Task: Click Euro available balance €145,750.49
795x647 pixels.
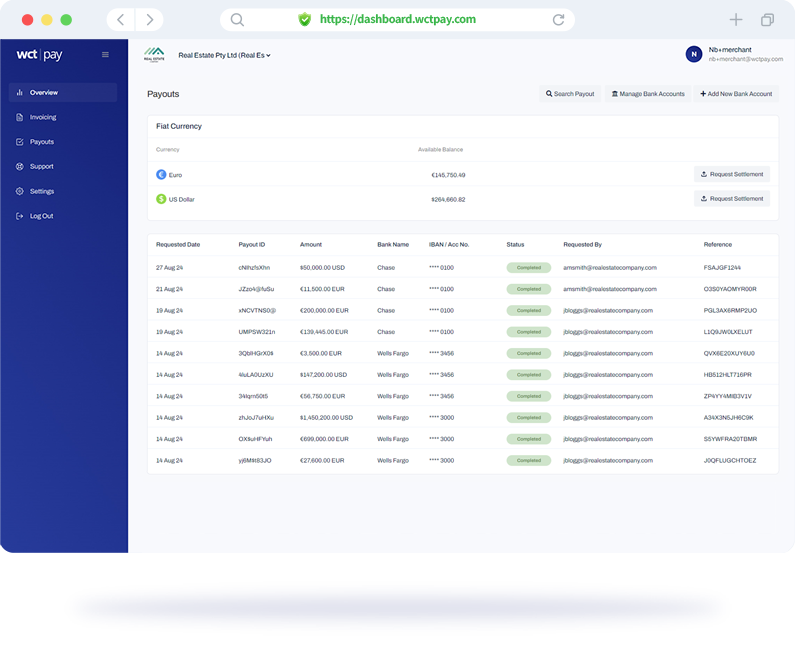Action: 448,175
